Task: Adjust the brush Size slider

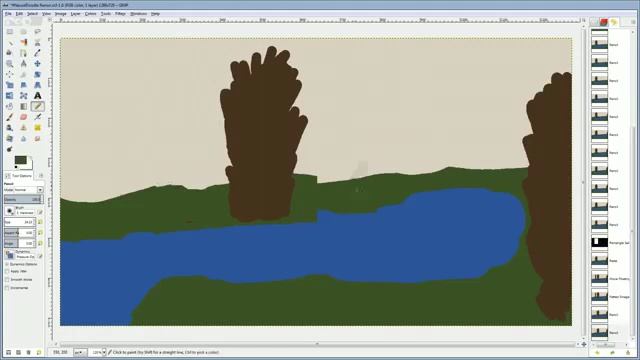Action: tap(19, 222)
